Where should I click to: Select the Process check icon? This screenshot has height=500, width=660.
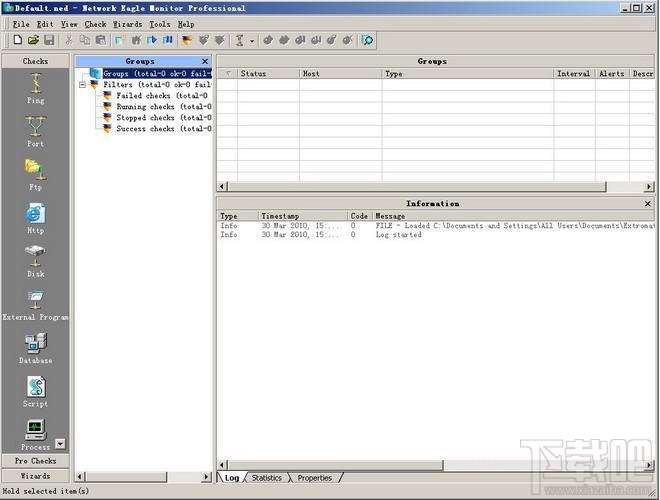(x=35, y=435)
